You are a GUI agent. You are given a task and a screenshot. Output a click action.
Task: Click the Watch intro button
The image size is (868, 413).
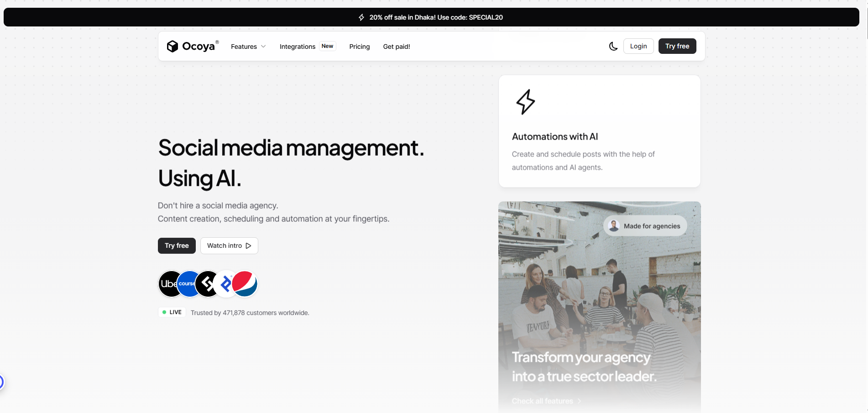pos(229,246)
